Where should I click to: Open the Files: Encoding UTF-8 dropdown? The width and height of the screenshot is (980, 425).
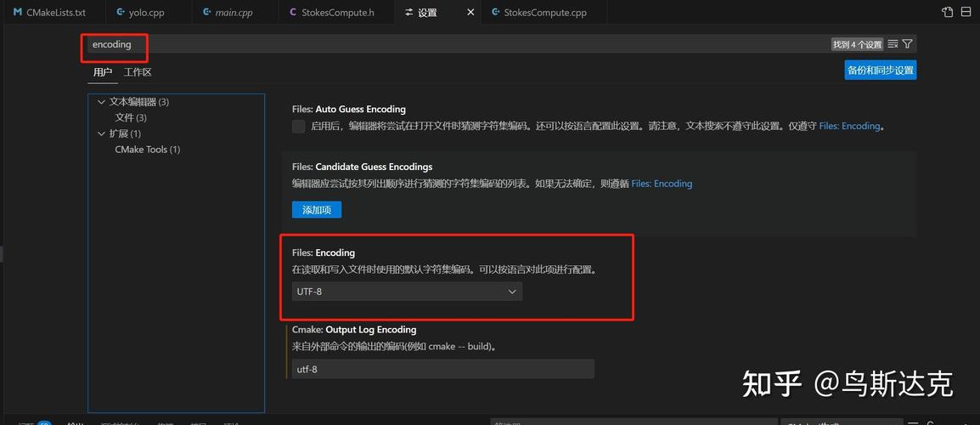407,292
